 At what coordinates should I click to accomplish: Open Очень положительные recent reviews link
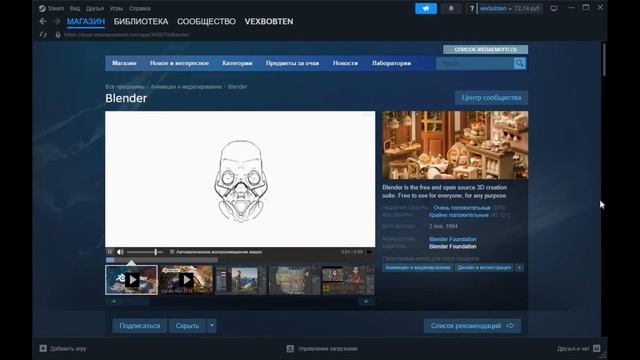point(462,208)
